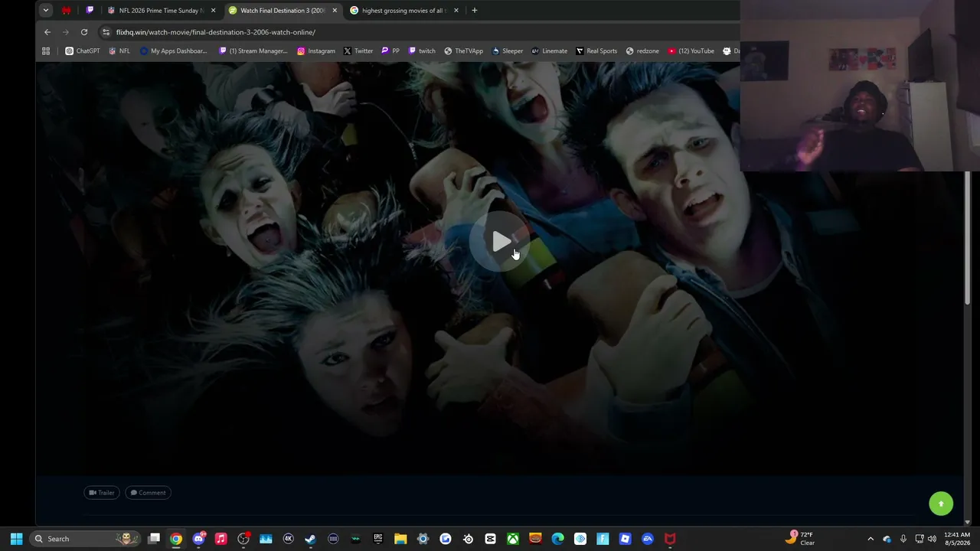980x551 pixels.
Task: Open Steam from the taskbar
Action: click(310, 539)
